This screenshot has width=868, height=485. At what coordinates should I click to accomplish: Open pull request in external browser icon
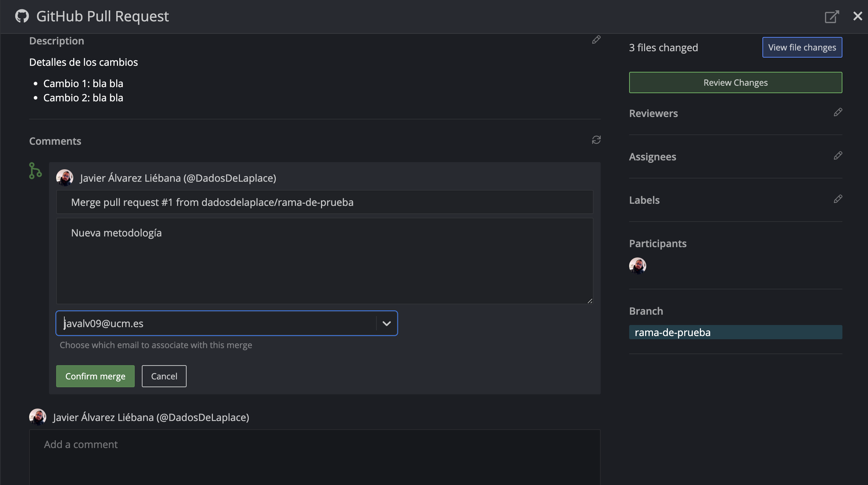[832, 16]
